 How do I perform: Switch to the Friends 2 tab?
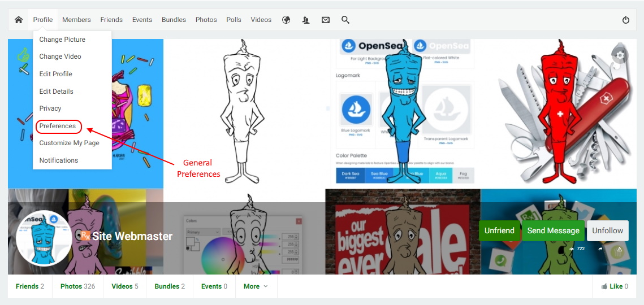[x=30, y=286]
